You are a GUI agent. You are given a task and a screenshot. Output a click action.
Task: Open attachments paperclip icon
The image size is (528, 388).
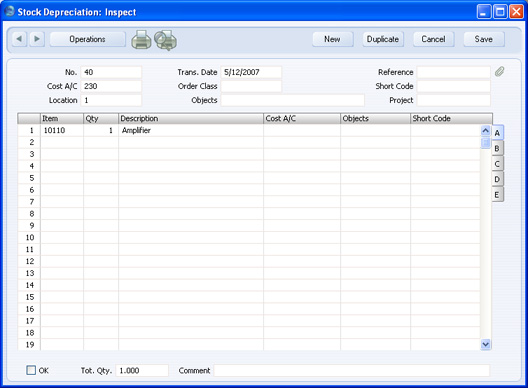[x=499, y=71]
